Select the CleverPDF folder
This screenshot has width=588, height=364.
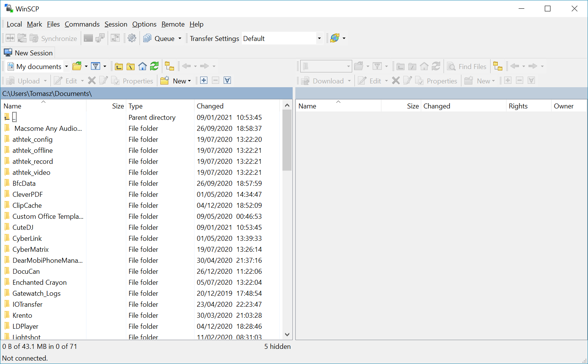(x=27, y=194)
